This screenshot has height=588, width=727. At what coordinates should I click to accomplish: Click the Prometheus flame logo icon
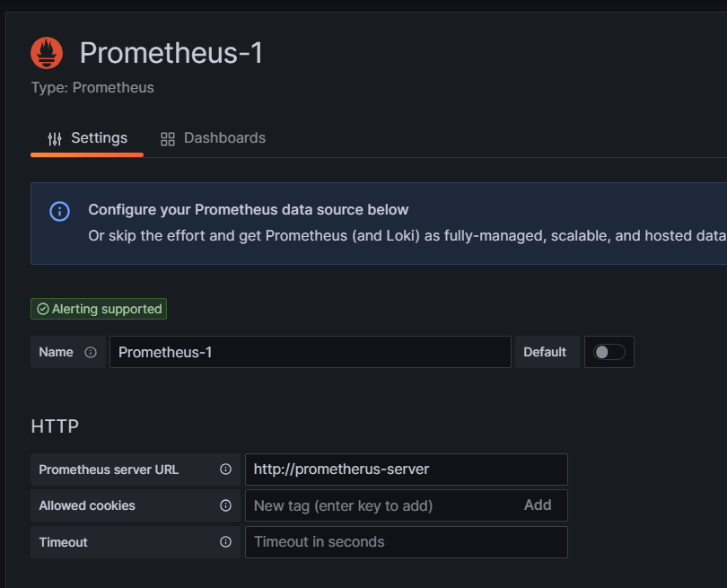point(47,53)
